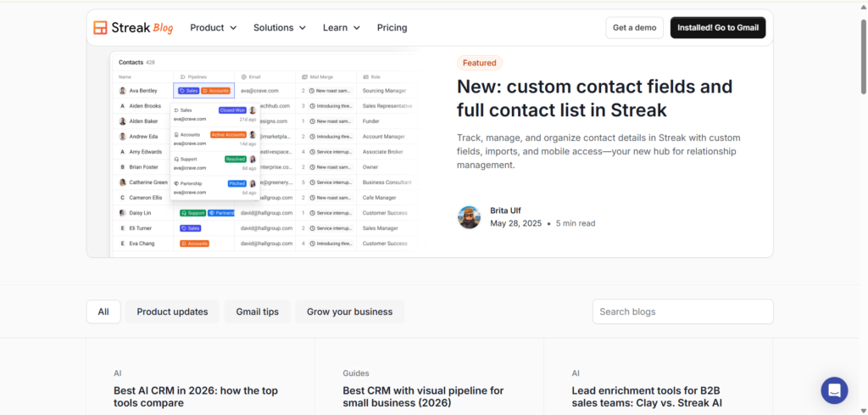The height and width of the screenshot is (415, 868).
Task: Click the scrollbar down arrow
Action: point(863,410)
